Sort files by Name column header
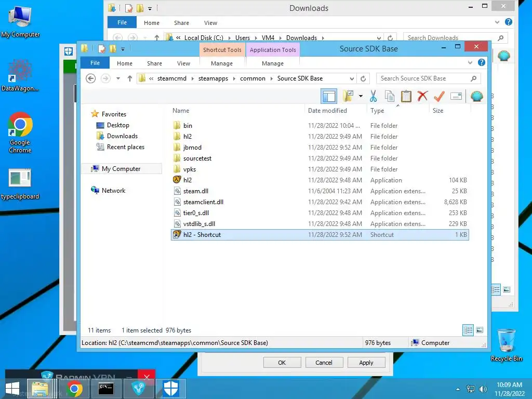The width and height of the screenshot is (532, 399). coord(181,111)
